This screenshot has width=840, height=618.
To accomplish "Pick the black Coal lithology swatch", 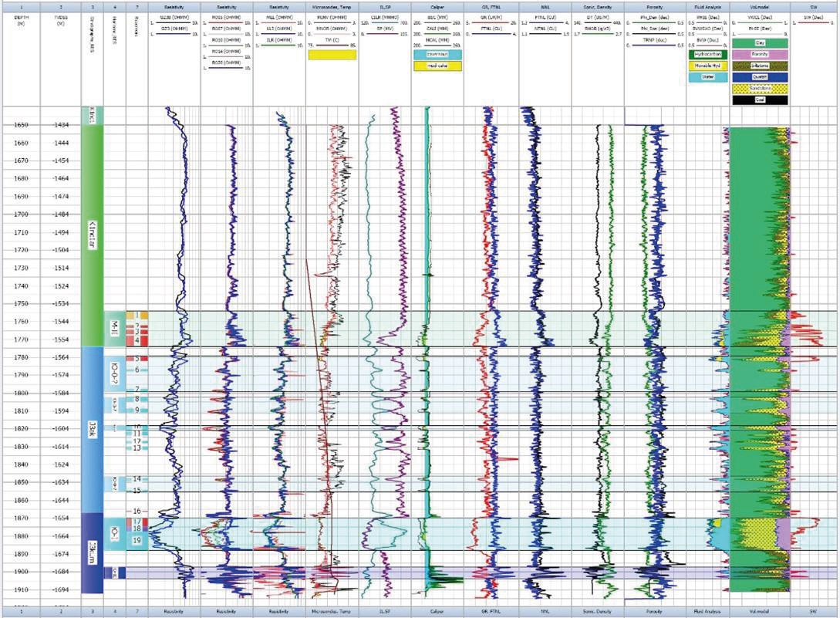I will [x=759, y=100].
